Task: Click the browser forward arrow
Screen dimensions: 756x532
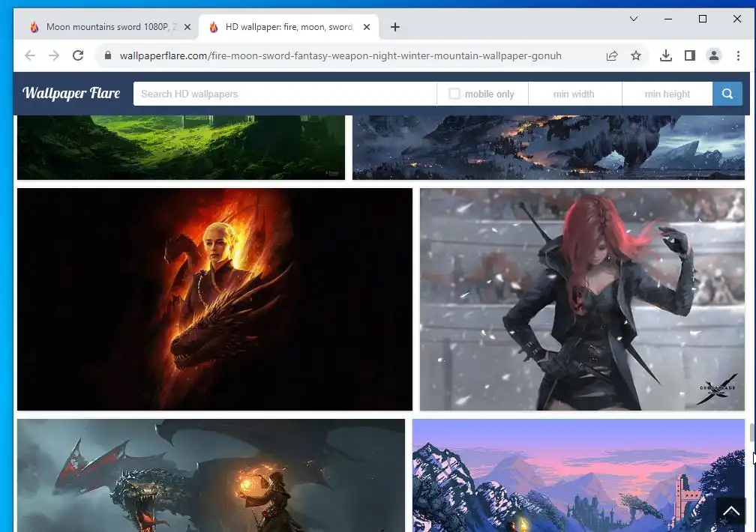Action: (54, 55)
